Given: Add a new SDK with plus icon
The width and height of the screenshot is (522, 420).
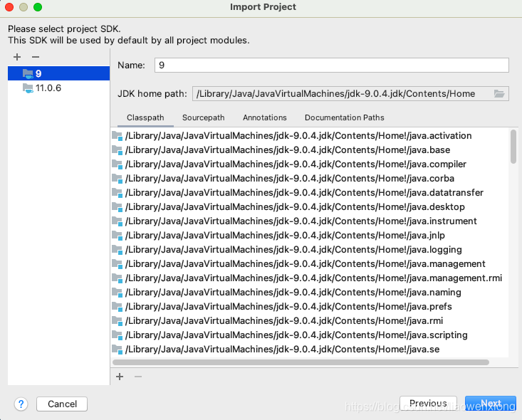Looking at the screenshot, I should click(17, 57).
